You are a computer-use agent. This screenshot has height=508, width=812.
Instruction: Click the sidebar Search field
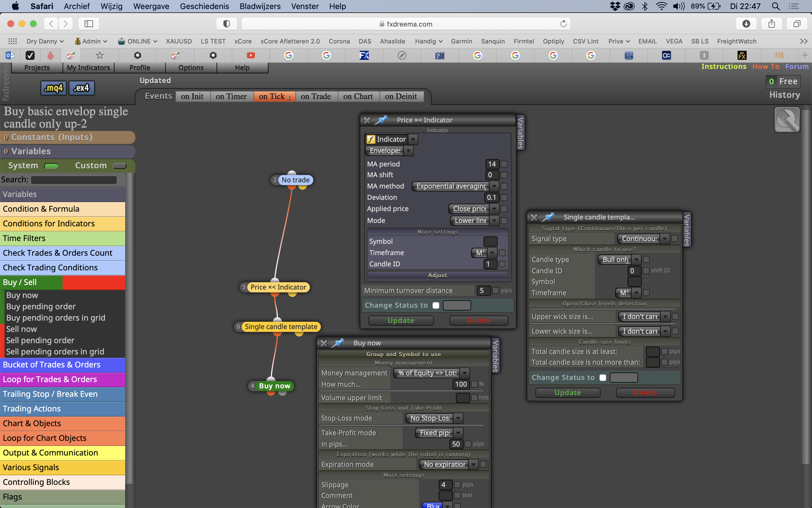pos(74,180)
